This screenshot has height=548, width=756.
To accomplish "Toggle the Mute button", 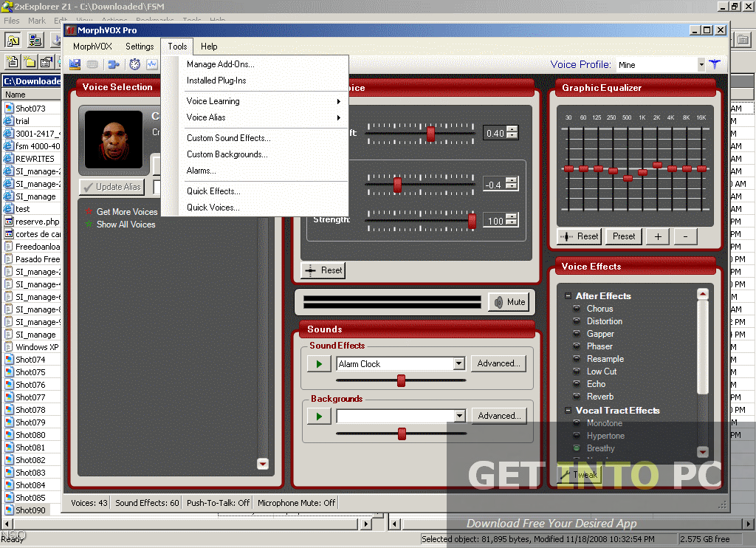I will click(509, 302).
